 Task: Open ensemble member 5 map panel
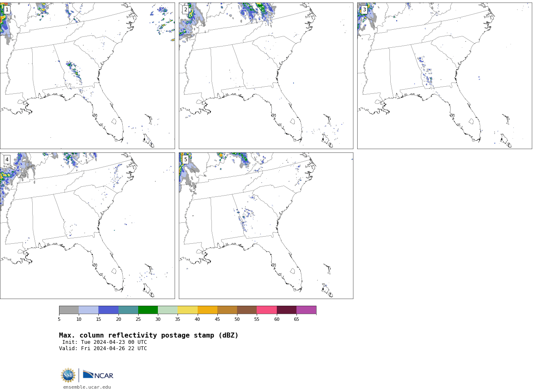tap(266, 226)
